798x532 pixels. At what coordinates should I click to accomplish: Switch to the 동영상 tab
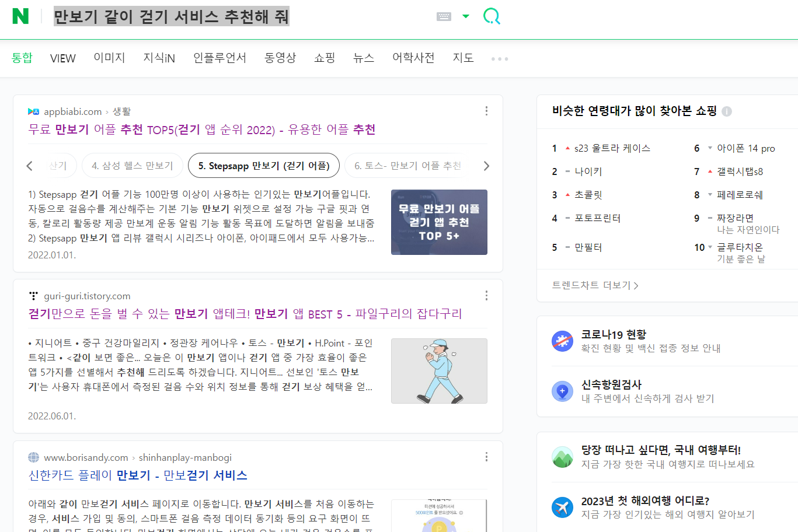click(280, 58)
